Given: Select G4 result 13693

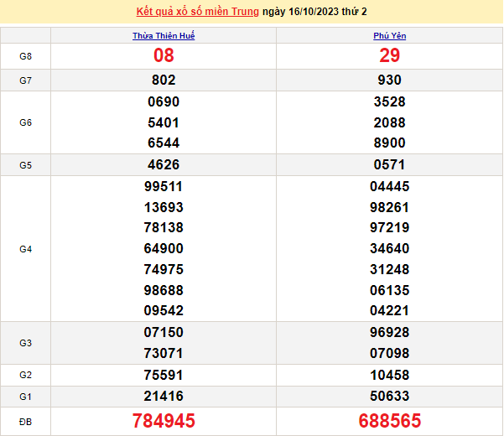Looking at the screenshot, I should (164, 208).
